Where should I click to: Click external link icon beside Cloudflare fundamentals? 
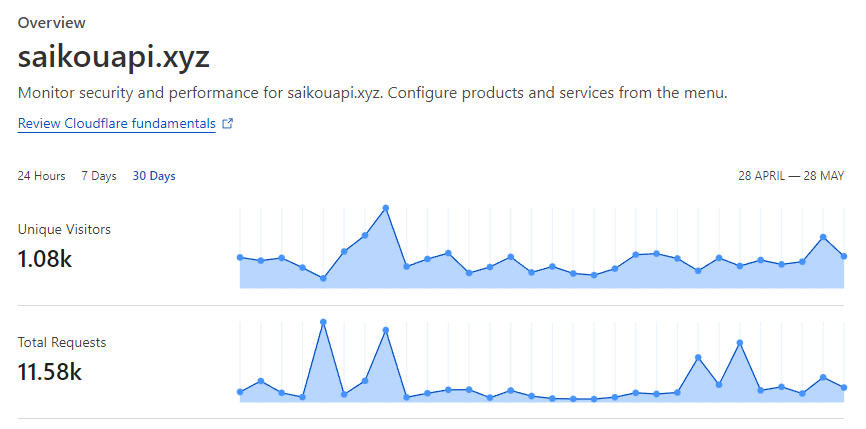point(228,124)
